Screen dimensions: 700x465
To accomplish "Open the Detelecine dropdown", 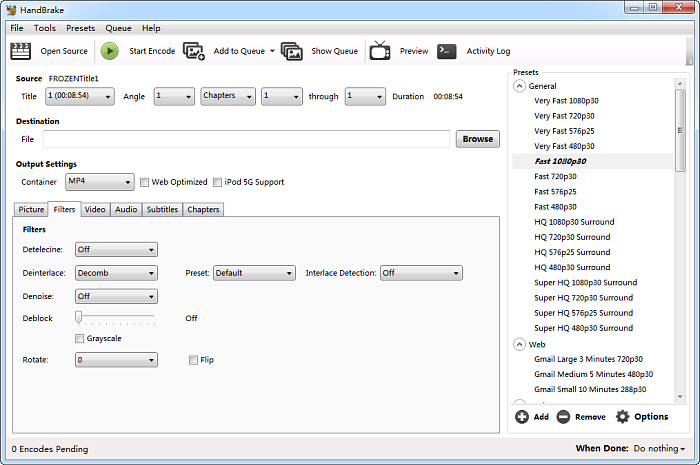I will [116, 249].
